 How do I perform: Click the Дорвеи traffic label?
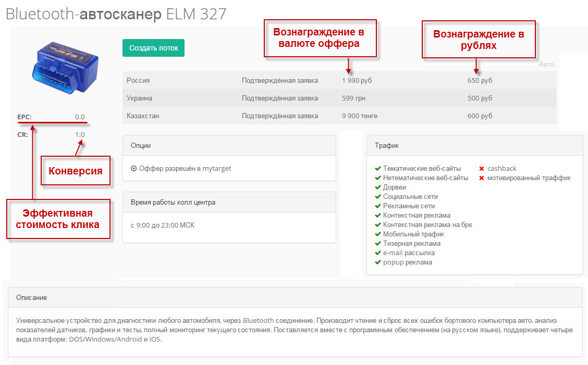(x=395, y=187)
